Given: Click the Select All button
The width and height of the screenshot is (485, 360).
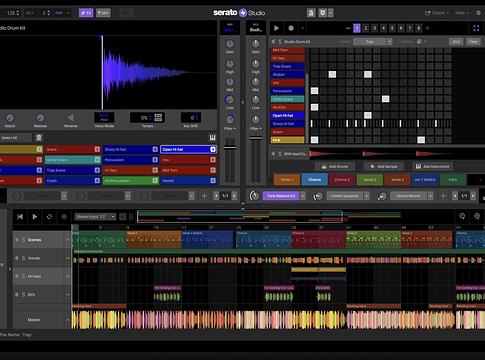Looking at the screenshot, I should (x=16, y=138).
